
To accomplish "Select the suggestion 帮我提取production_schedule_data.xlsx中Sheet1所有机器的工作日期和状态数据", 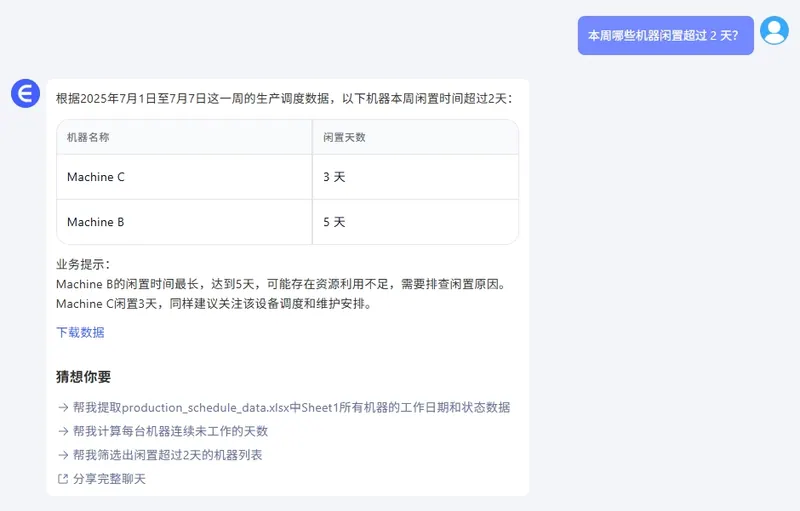I will click(291, 407).
